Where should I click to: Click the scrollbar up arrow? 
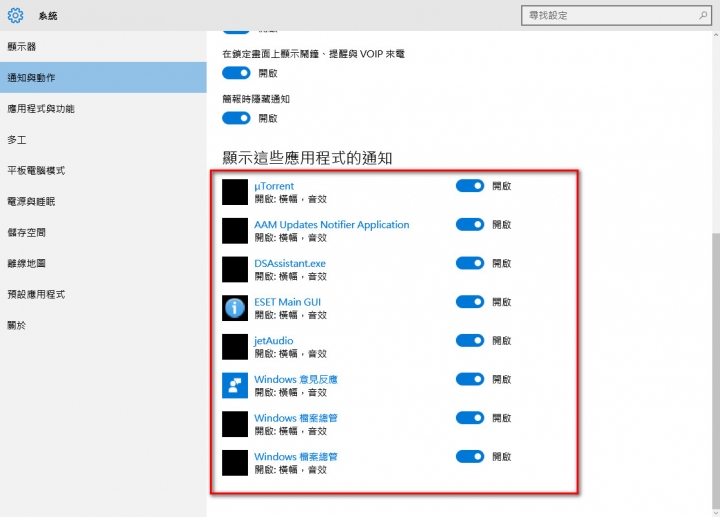(716, 35)
